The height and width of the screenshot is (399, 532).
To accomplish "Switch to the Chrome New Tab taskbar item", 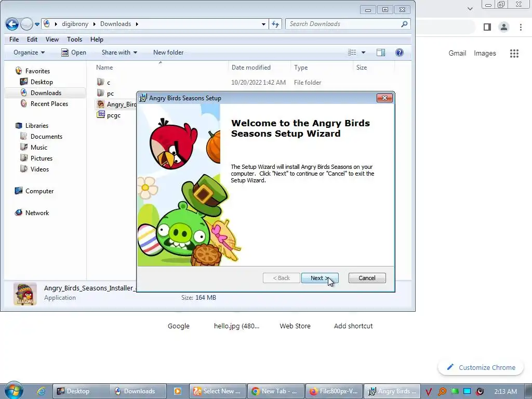I will click(x=276, y=391).
